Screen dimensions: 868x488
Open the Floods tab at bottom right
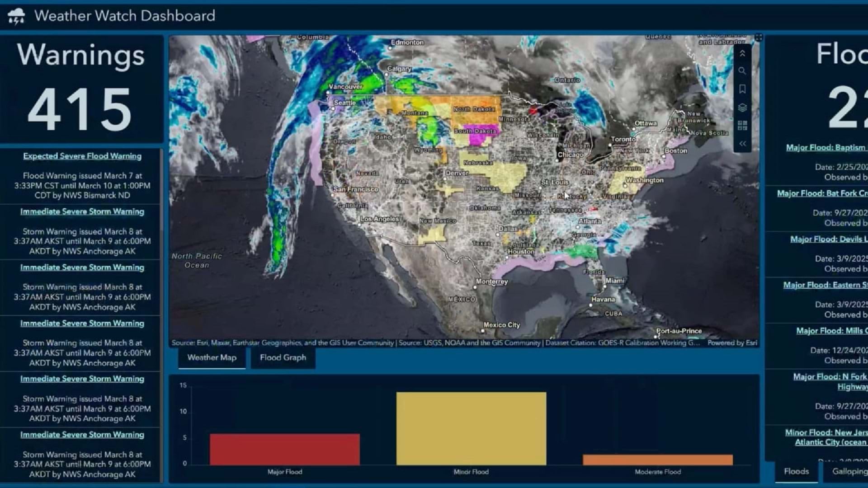click(796, 471)
